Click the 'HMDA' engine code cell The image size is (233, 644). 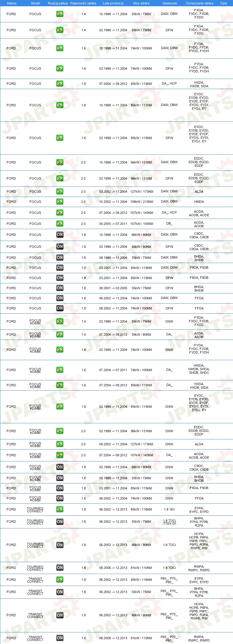[x=199, y=202]
